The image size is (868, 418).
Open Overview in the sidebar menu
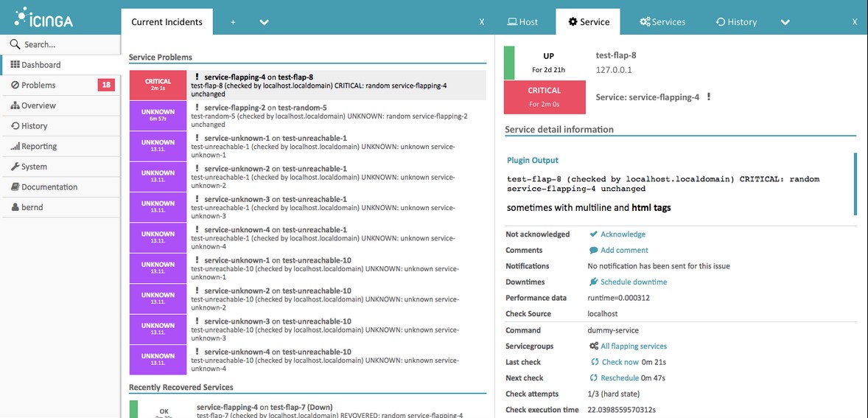pyautogui.click(x=61, y=105)
